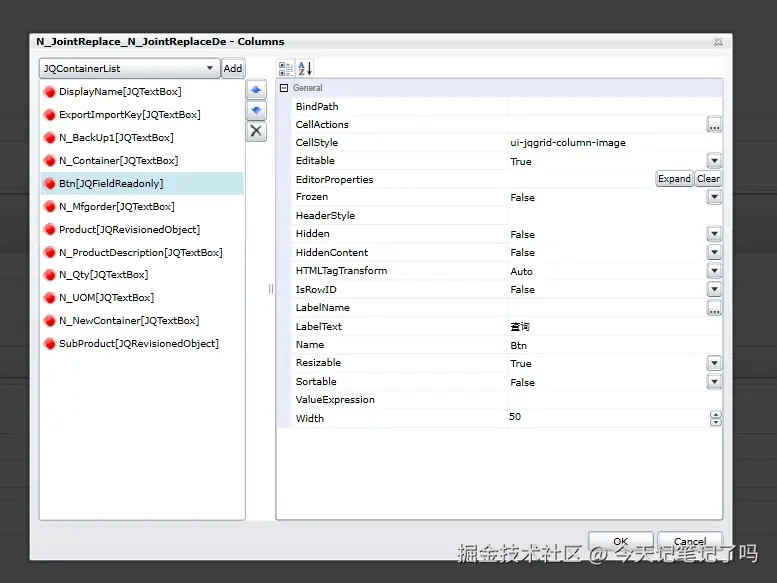Delete the selected column with the X button
Image resolution: width=777 pixels, height=583 pixels.
click(256, 131)
